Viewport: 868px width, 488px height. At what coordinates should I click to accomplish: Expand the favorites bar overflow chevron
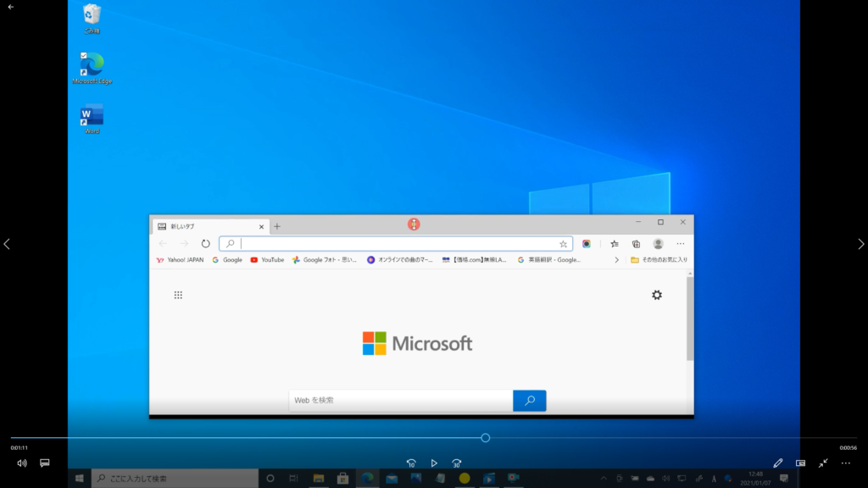click(616, 260)
